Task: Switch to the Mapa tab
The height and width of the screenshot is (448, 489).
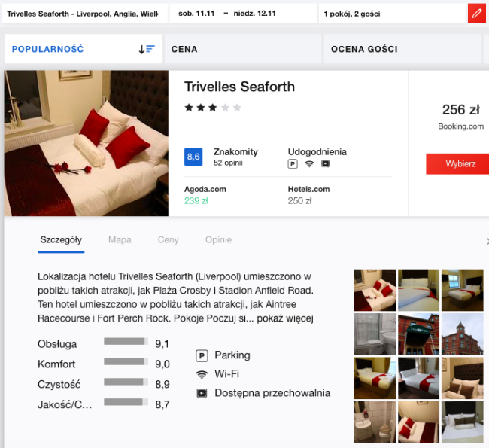Action: 120,240
